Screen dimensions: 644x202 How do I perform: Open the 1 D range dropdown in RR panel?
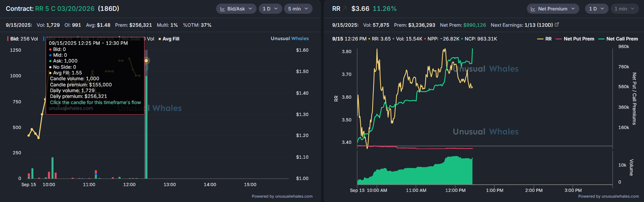[597, 9]
